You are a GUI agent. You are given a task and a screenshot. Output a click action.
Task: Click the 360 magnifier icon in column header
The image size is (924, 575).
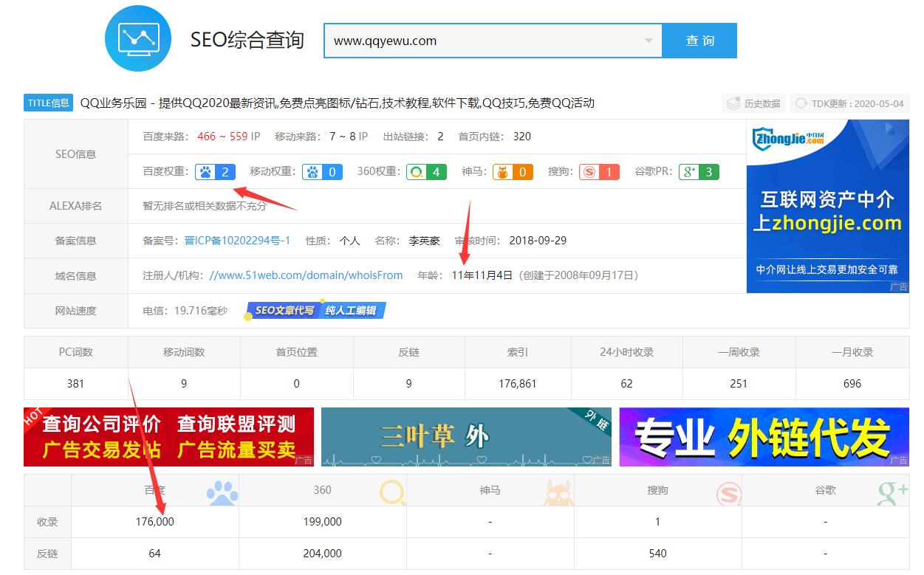[x=392, y=492]
